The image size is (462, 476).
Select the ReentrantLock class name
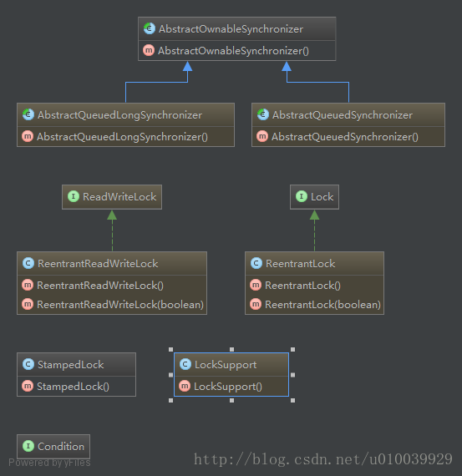click(301, 264)
